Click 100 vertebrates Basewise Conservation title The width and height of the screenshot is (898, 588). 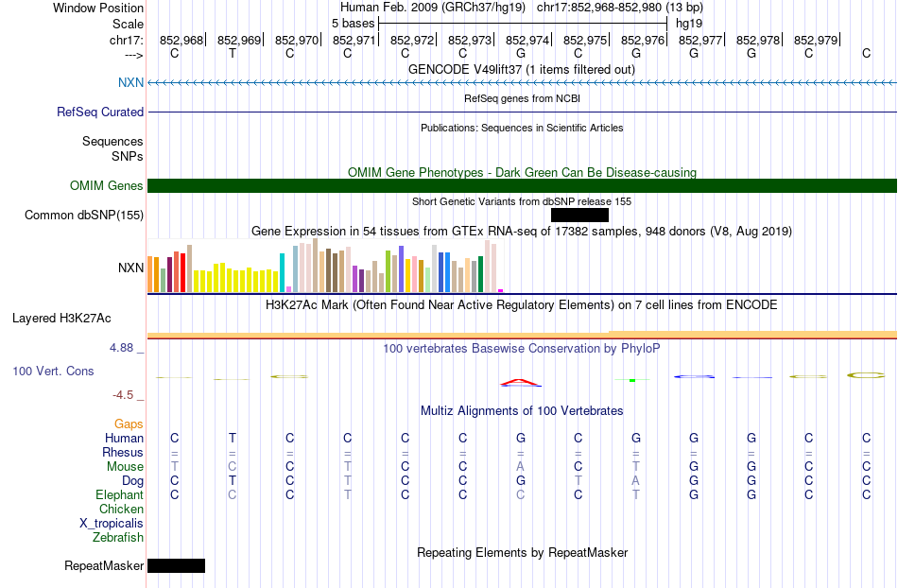click(x=522, y=348)
